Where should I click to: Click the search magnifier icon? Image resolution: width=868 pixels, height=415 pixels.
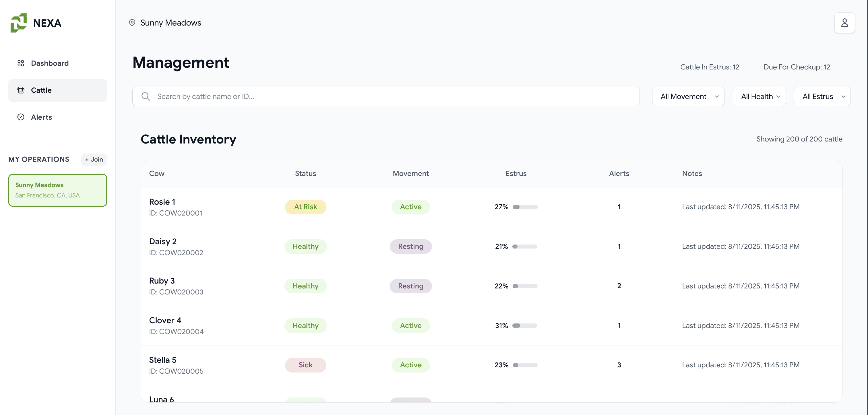point(146,97)
